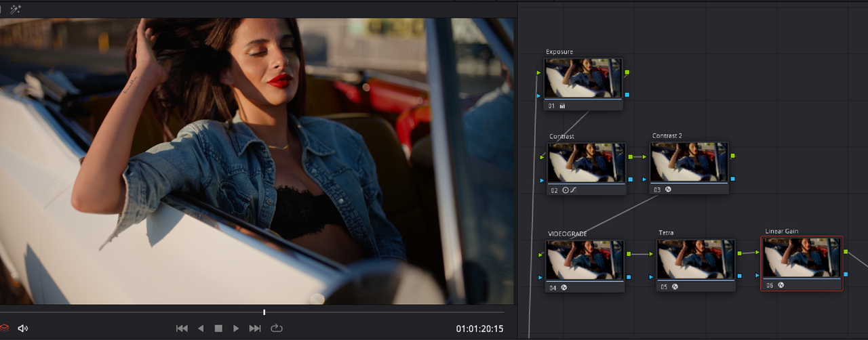The width and height of the screenshot is (868, 340).
Task: Click the viewer timecode 01:01:20:15
Action: click(479, 329)
